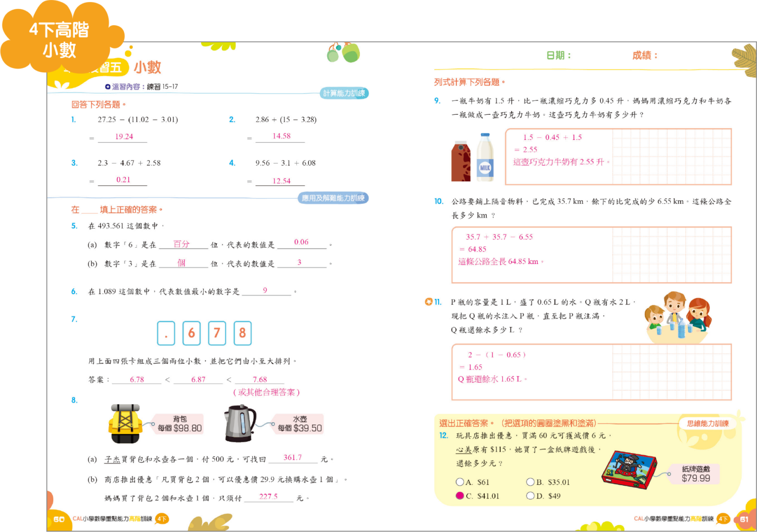
Task: Click the 成績 field at top
Action: click(x=645, y=55)
